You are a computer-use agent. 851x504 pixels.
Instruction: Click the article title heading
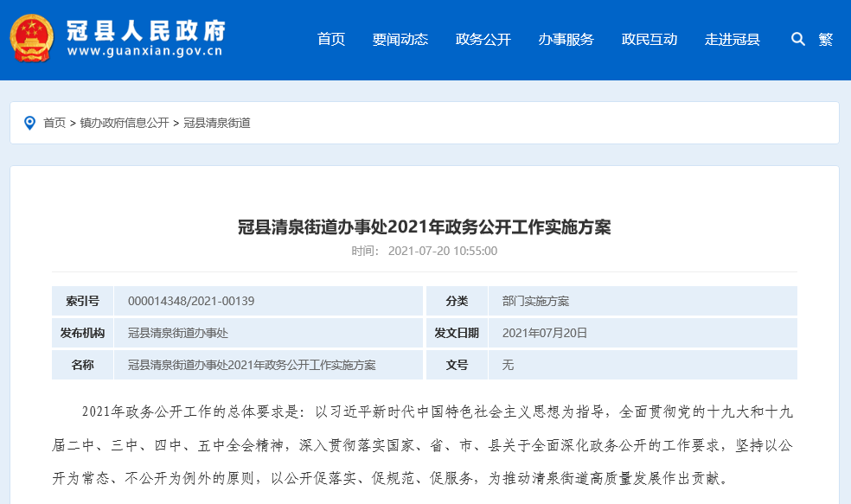[x=425, y=226]
